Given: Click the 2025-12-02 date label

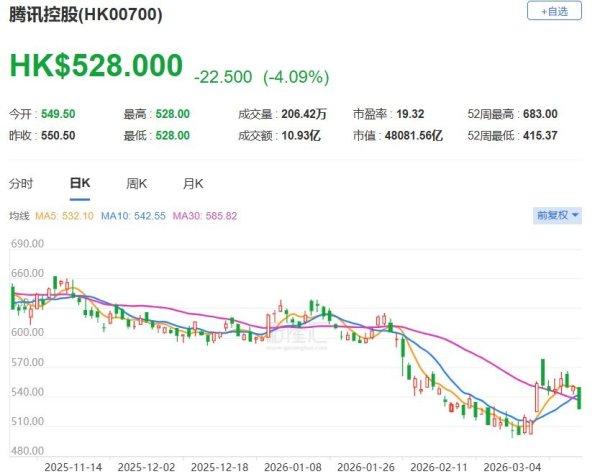Looking at the screenshot, I should coord(146,467).
